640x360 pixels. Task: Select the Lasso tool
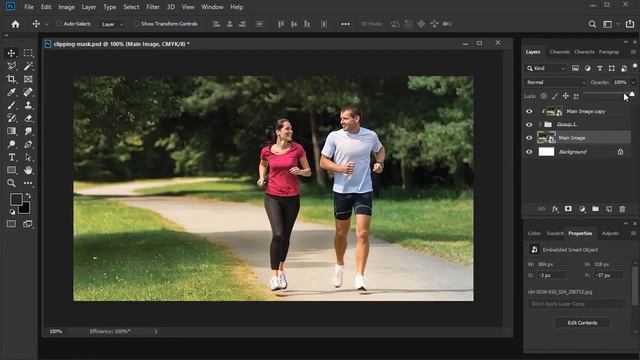[x=11, y=66]
